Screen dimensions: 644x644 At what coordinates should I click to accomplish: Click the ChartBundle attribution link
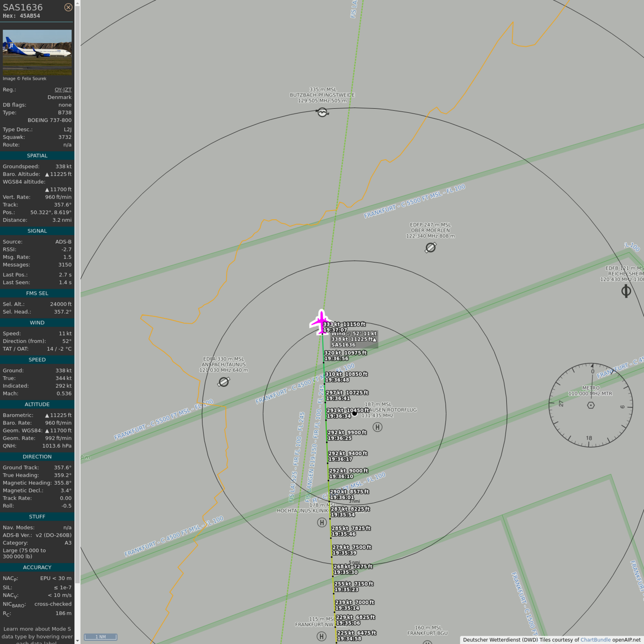(595, 640)
